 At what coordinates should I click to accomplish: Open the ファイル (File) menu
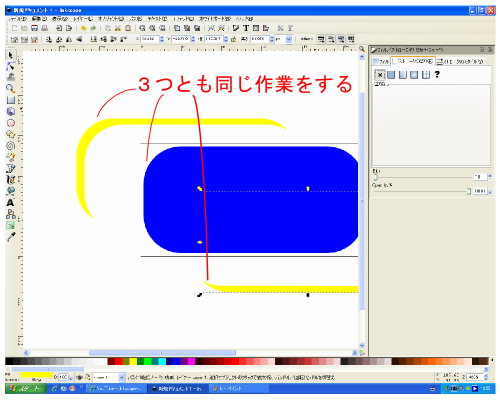[x=17, y=19]
